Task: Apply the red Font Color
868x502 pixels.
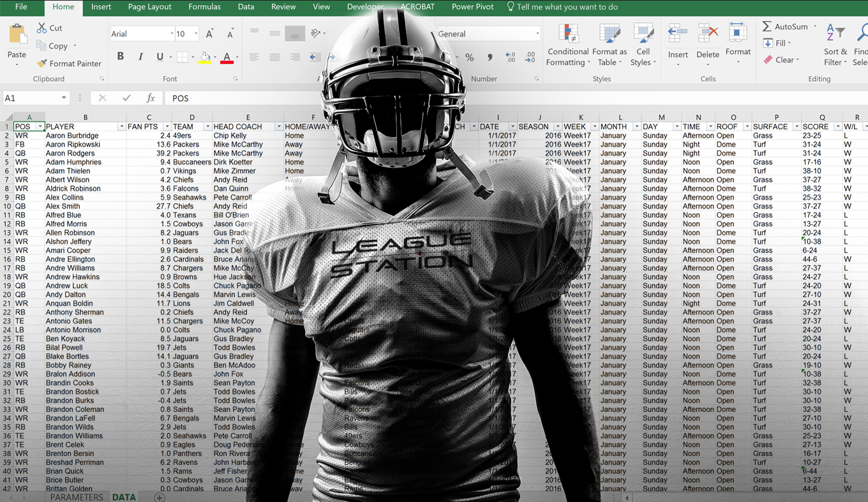Action: coord(227,57)
